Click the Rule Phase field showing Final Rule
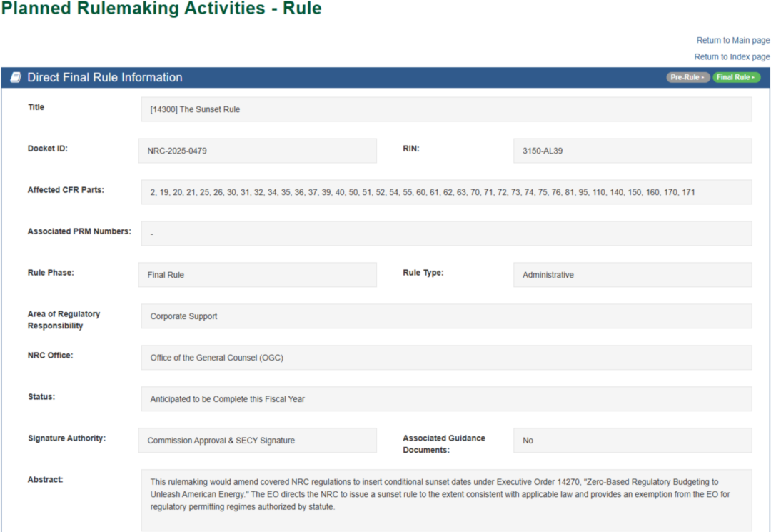This screenshot has height=532, width=771. [x=257, y=275]
